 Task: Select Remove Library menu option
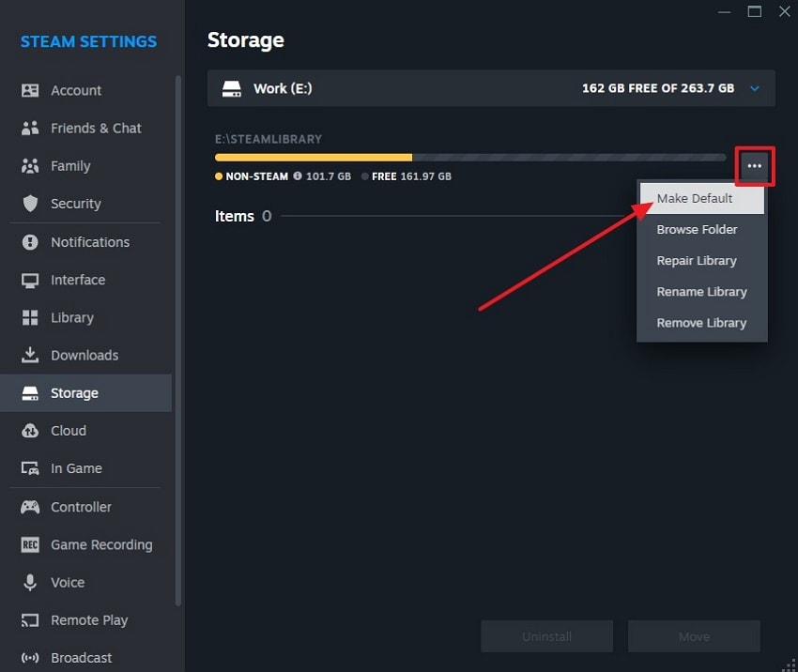click(702, 323)
